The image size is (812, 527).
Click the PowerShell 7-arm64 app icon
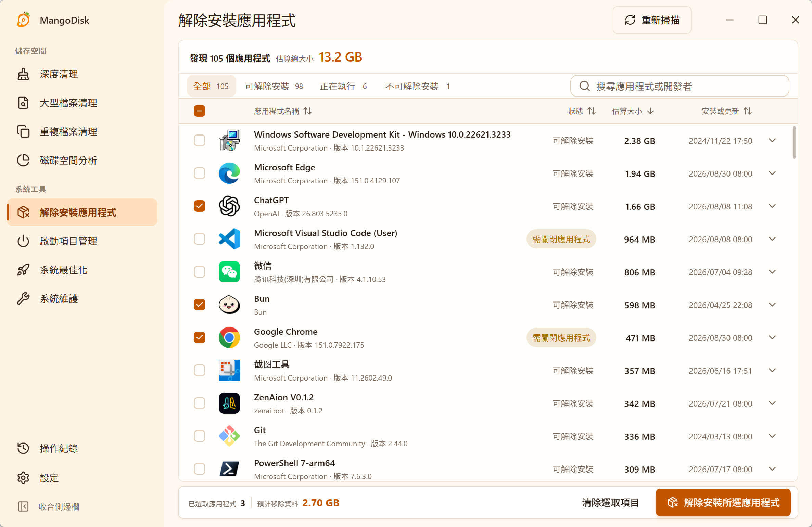pos(229,469)
